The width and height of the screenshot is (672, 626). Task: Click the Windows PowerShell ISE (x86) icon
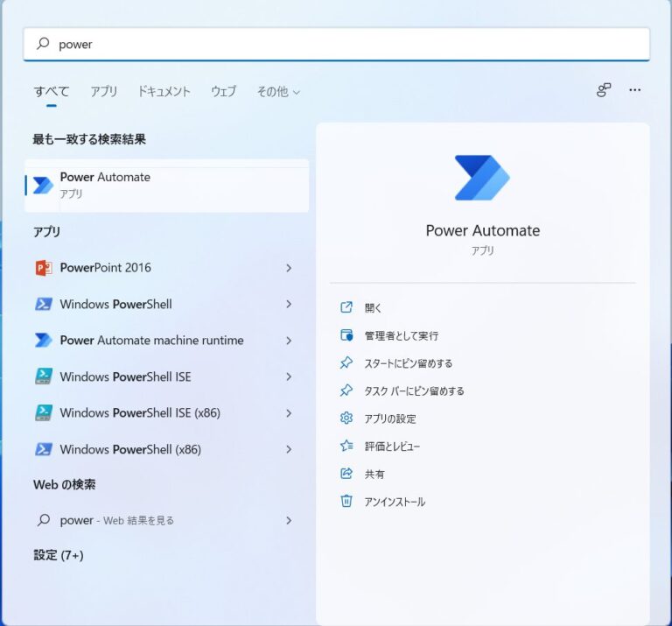pos(43,413)
